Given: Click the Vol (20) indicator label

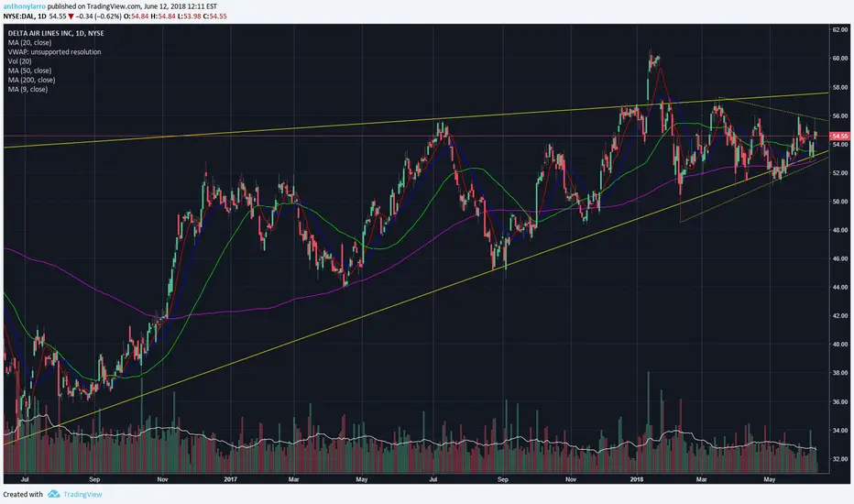Looking at the screenshot, I should pyautogui.click(x=19, y=61).
